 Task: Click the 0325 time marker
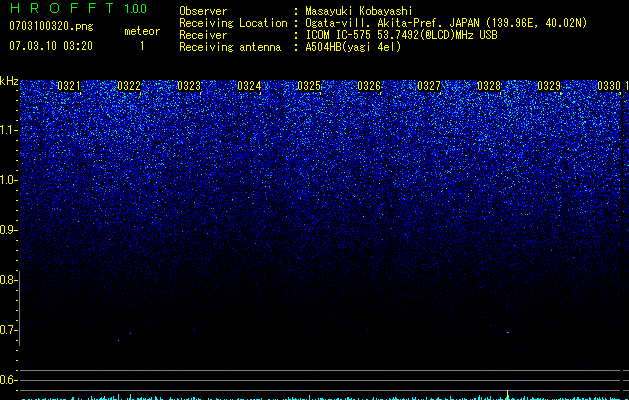click(309, 86)
